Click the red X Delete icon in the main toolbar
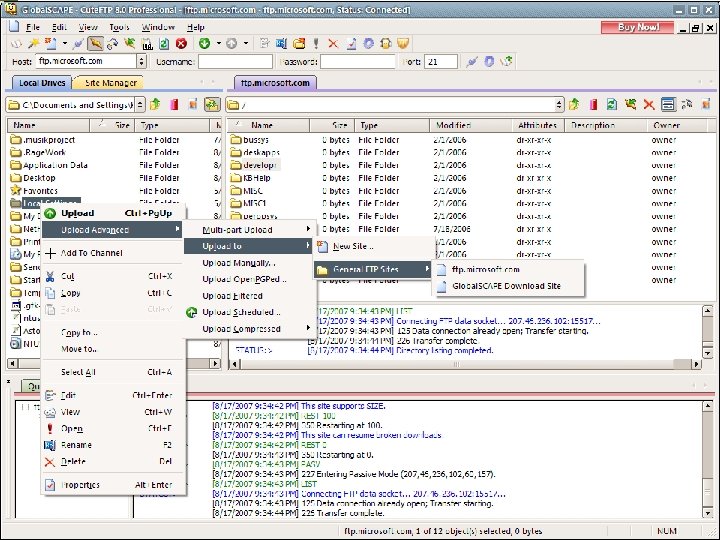 333,44
